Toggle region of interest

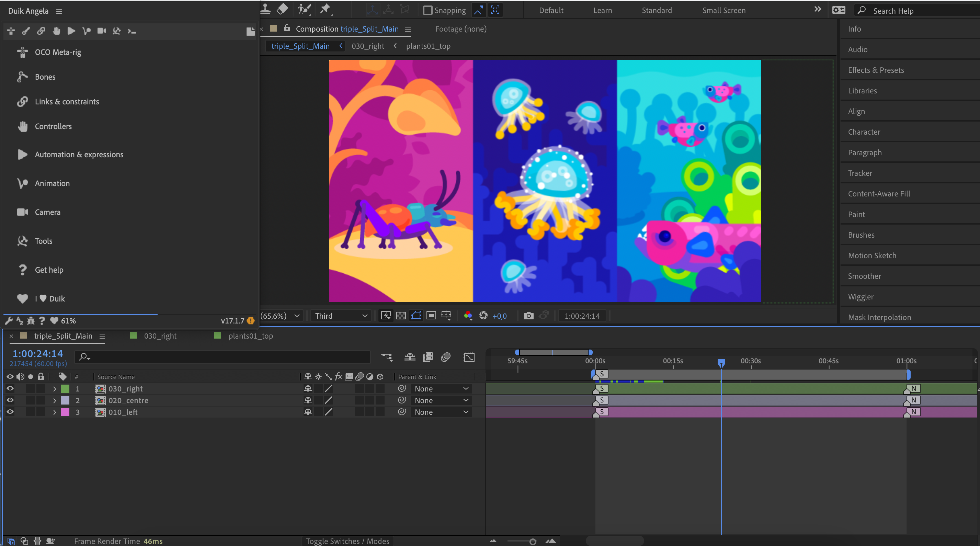431,316
